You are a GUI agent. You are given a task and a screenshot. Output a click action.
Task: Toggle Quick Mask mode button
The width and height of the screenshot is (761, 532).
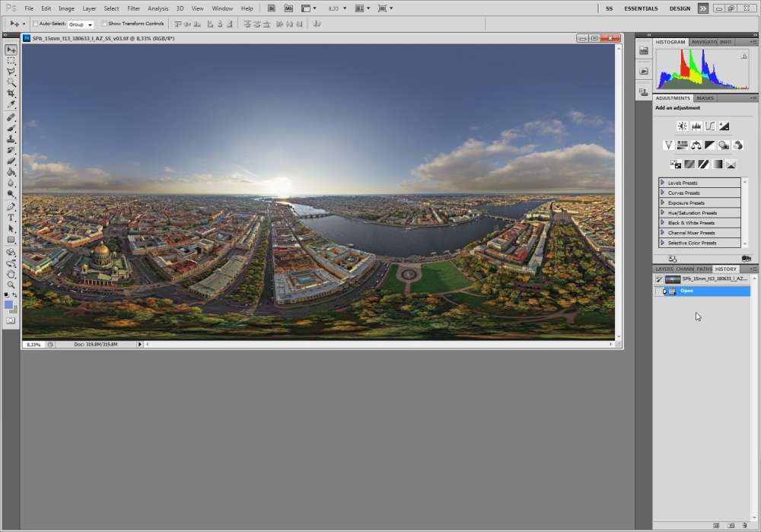tap(11, 321)
